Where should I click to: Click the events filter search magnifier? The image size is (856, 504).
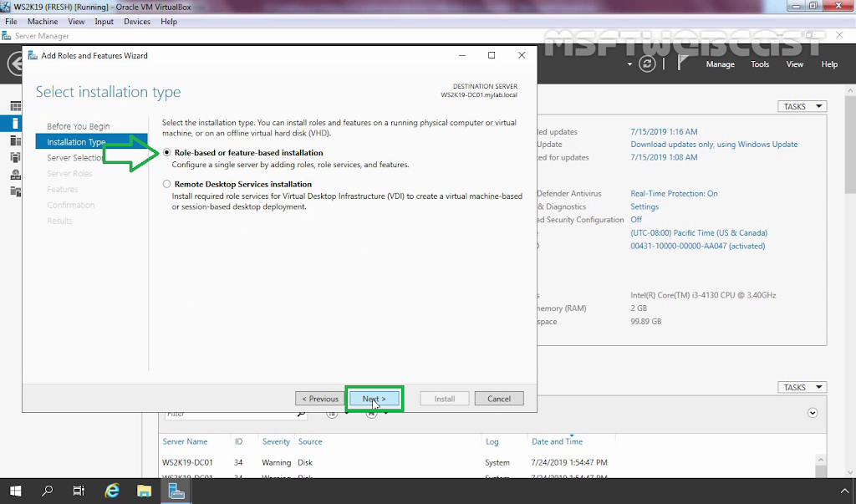click(301, 414)
